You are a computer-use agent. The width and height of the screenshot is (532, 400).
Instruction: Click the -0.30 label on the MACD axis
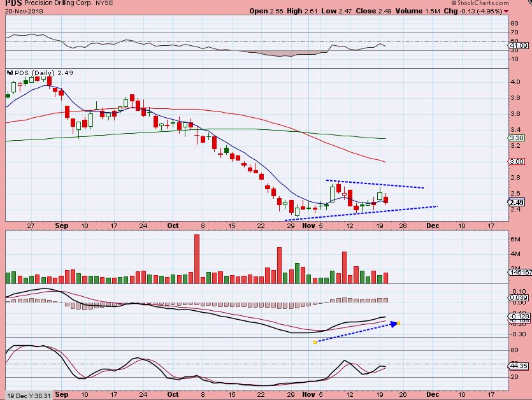point(519,334)
